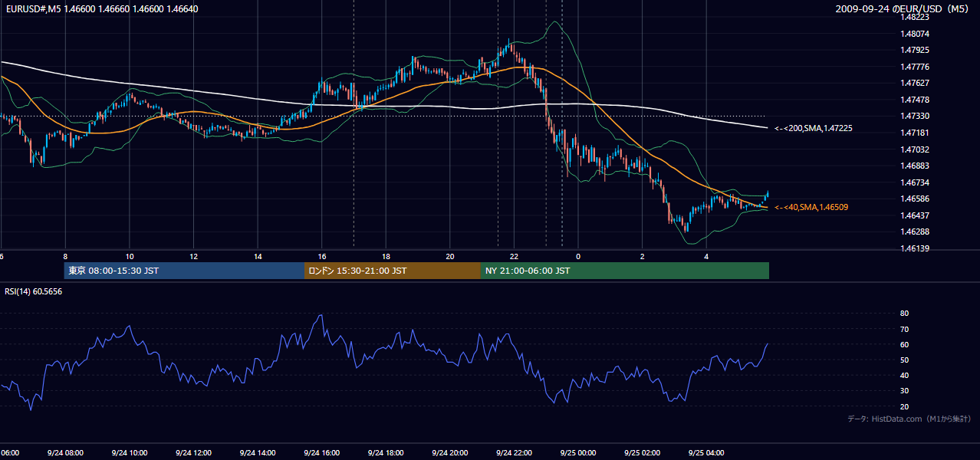Select the 40 SMA 1.46509 orange label
Viewport: 980px width, 460px height.
(x=811, y=207)
